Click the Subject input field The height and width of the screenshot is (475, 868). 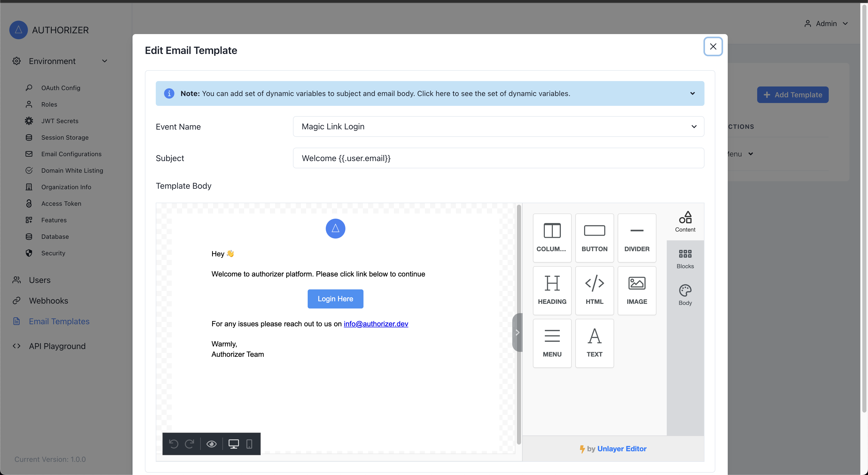pos(498,158)
